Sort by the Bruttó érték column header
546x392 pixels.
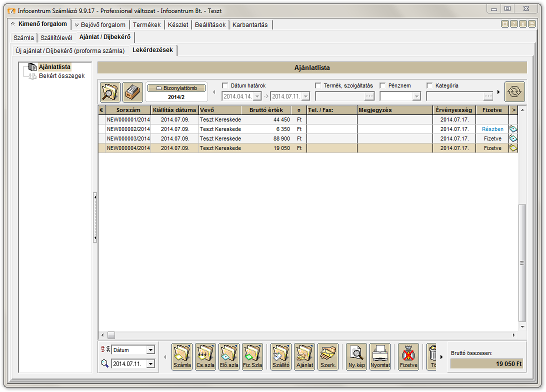(266, 110)
